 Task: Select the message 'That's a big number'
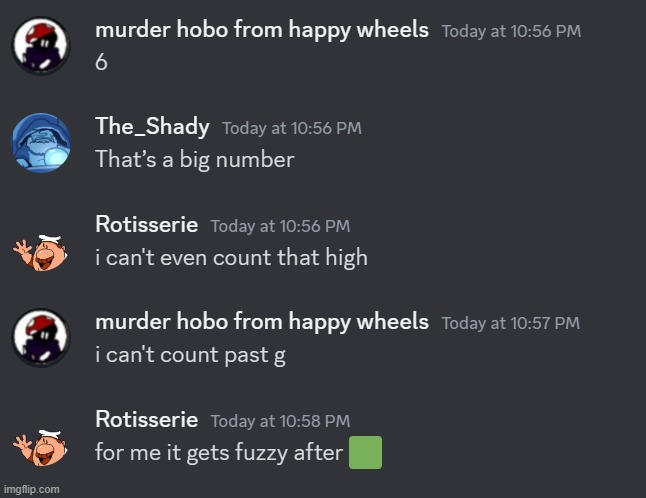tap(195, 160)
